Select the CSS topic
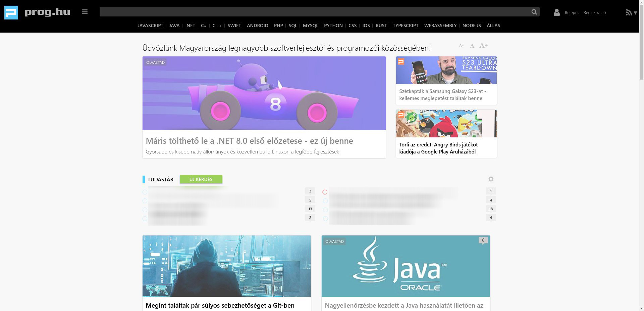The height and width of the screenshot is (311, 644). 352,26
